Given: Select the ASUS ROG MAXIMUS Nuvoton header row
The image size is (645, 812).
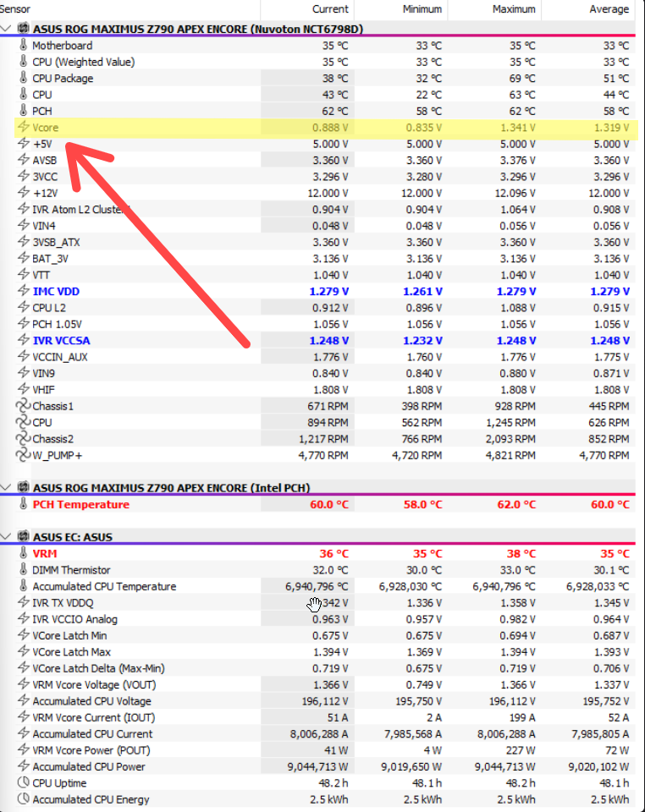Looking at the screenshot, I should coord(317,29).
